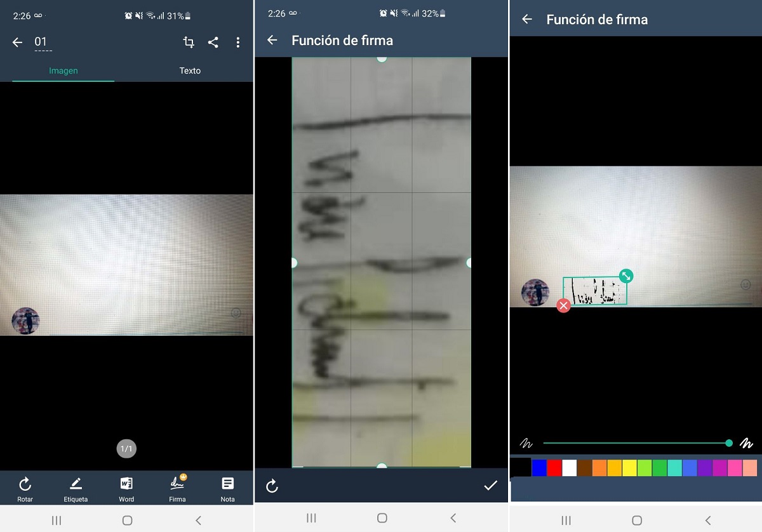Reset crop with the rotate arrow icon

click(x=272, y=486)
